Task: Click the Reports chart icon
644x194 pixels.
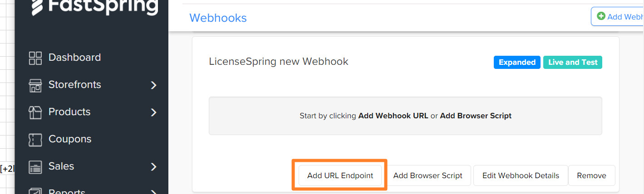Action: 35,191
